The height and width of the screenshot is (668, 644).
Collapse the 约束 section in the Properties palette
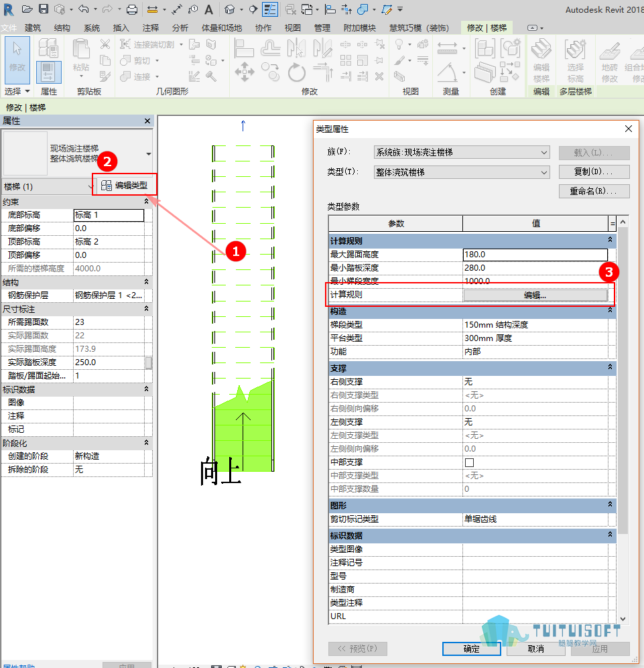146,201
